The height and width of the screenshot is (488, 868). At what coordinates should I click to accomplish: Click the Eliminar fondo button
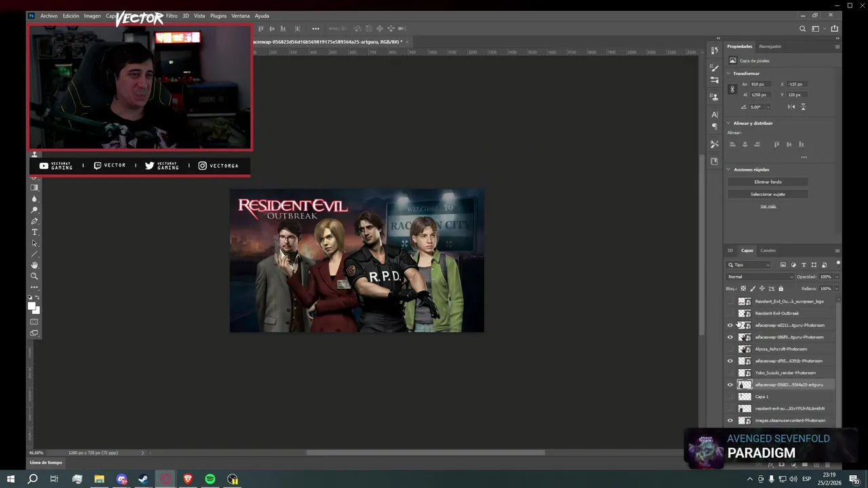[768, 182]
